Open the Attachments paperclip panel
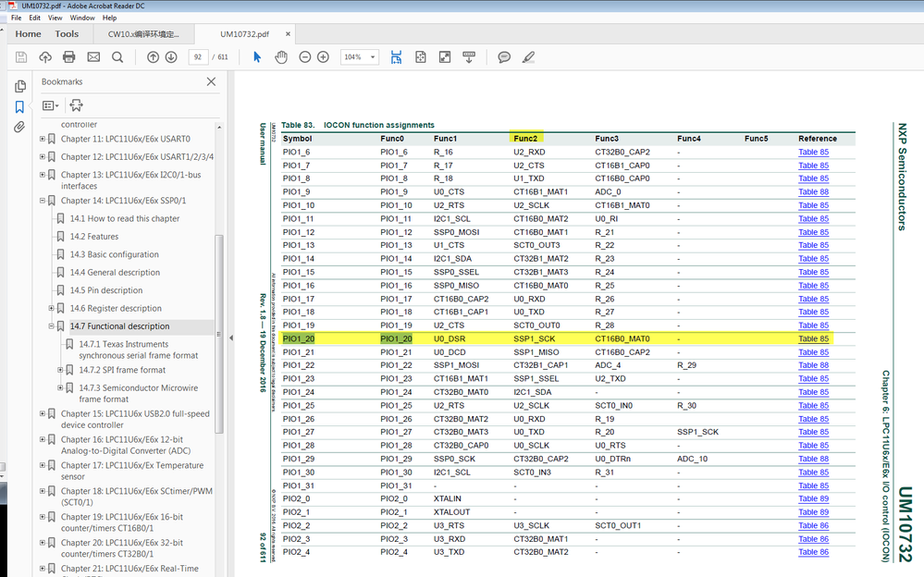924x577 pixels. (x=19, y=127)
